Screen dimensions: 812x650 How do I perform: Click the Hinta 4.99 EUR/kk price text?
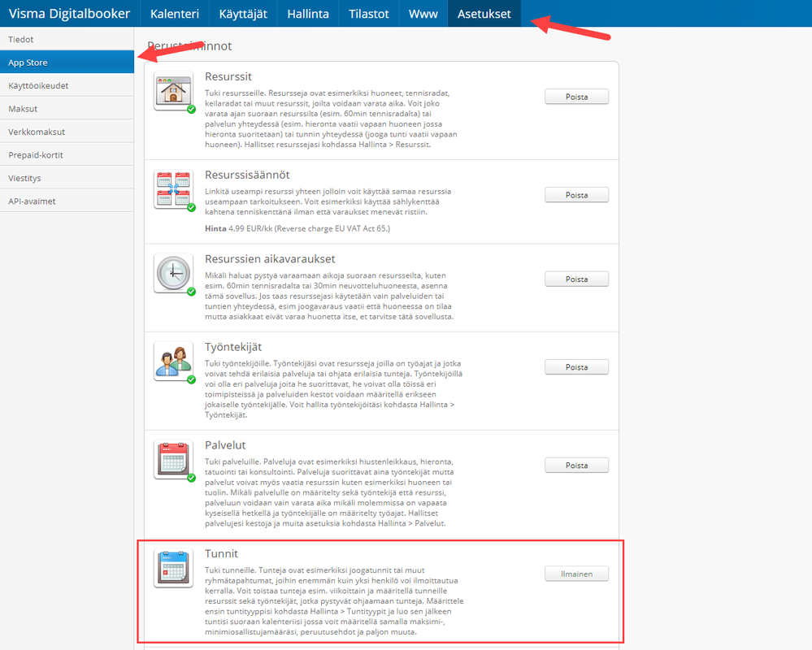pos(297,228)
